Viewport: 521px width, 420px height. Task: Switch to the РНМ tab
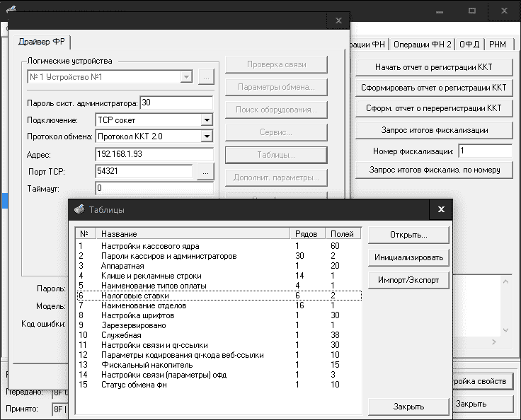[498, 45]
